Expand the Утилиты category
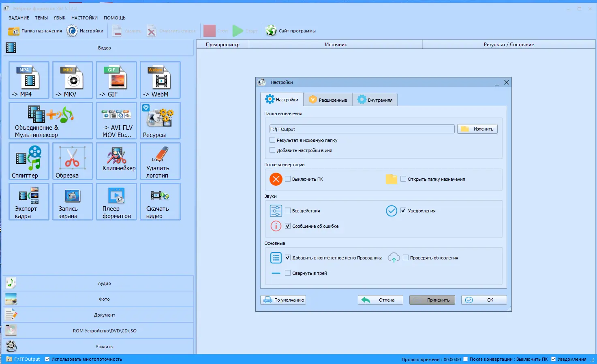Viewport: 597px width, 364px height. coord(98,347)
